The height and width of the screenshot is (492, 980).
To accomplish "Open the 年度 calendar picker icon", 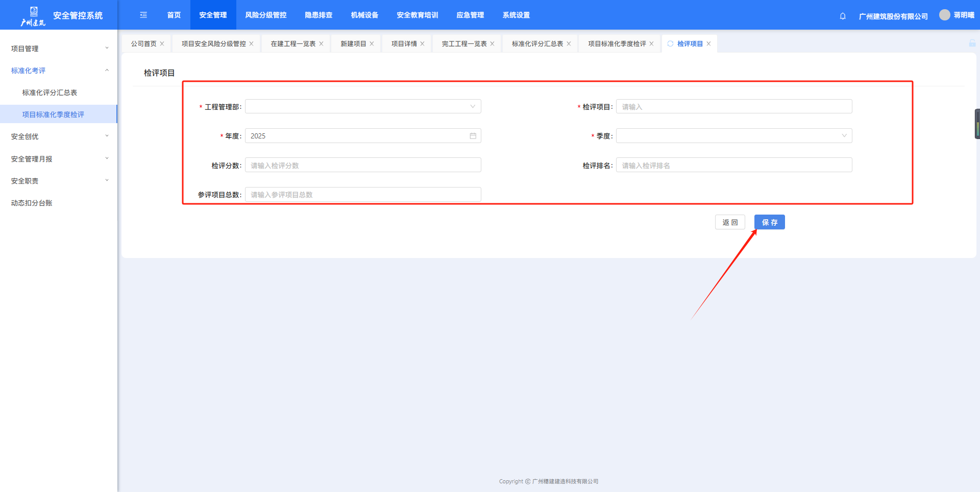I will point(473,136).
